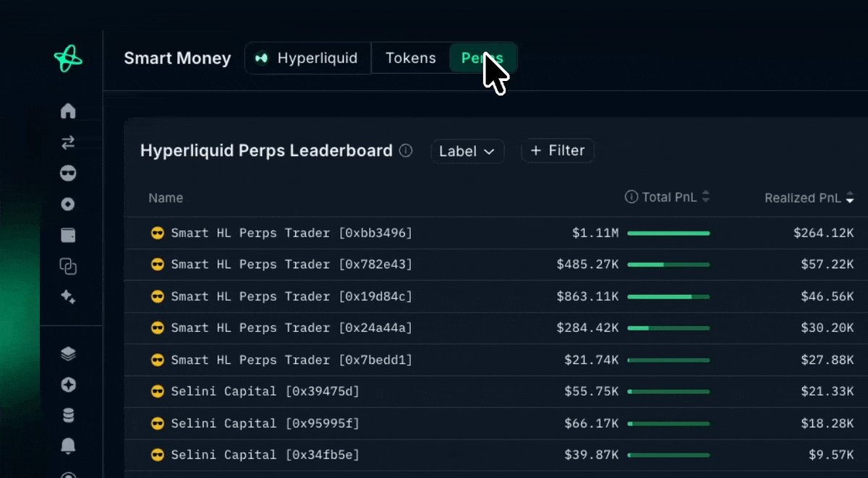Open Smart HL Perps Trader [0x7bedd1]

click(292, 359)
